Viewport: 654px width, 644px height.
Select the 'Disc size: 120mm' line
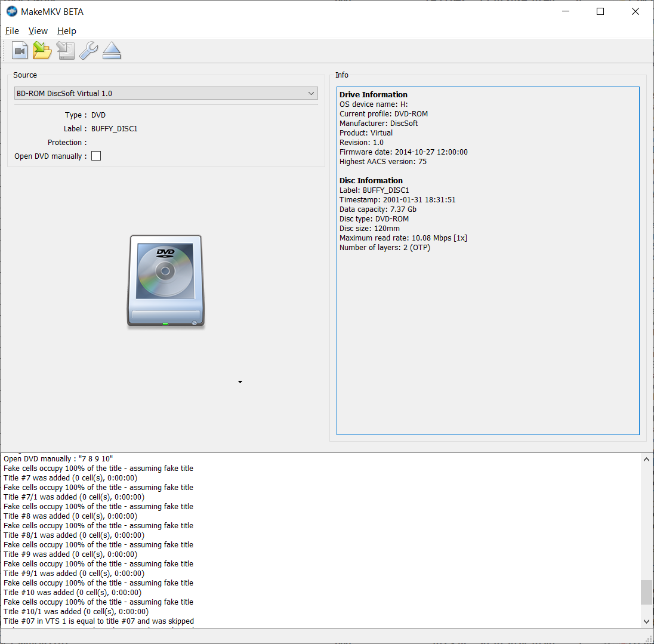[369, 229]
